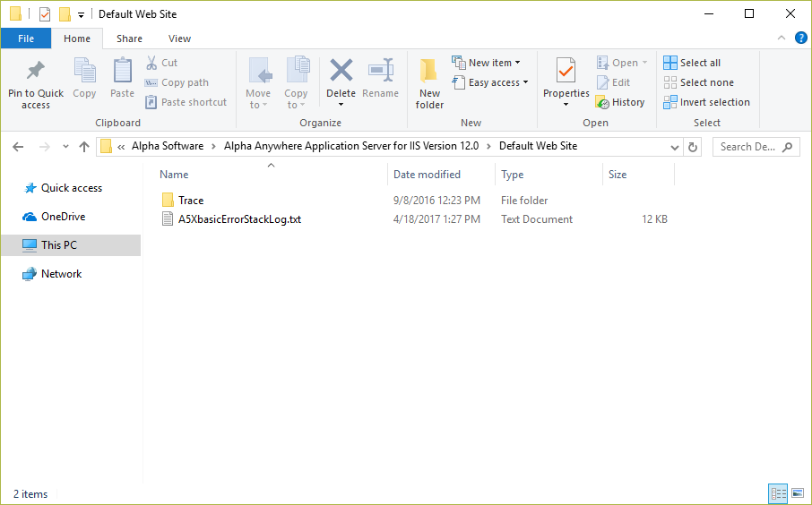The height and width of the screenshot is (505, 812).
Task: Click the Alpha Anywhere Application Server breadcrumb
Action: (x=351, y=146)
